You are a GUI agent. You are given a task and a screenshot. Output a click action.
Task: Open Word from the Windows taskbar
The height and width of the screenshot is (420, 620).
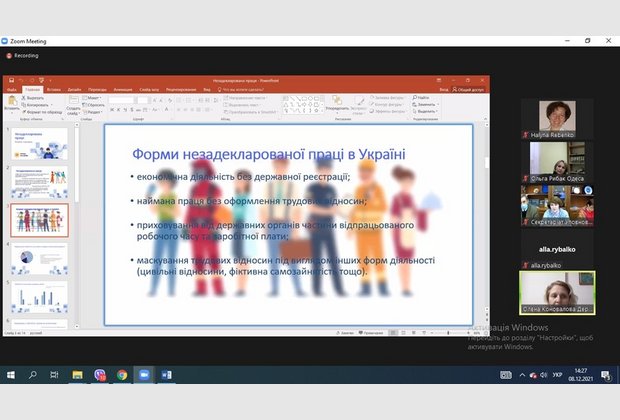point(166,375)
